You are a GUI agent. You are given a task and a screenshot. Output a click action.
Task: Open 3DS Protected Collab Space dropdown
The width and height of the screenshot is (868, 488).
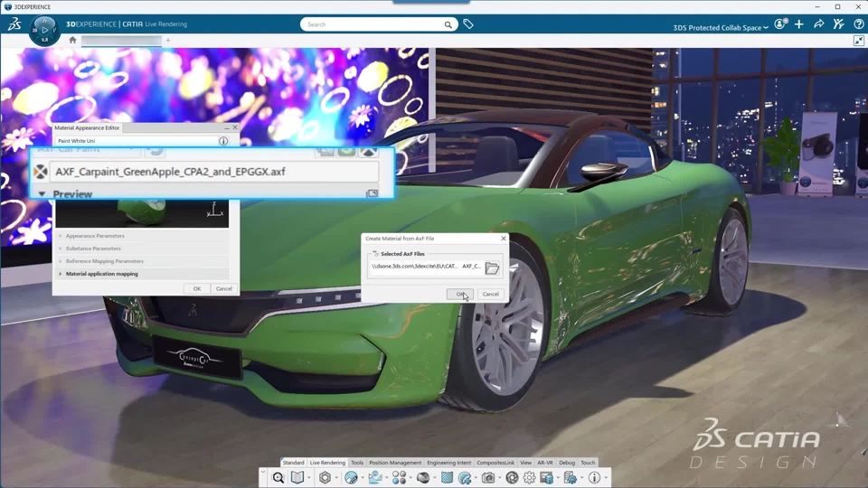[x=721, y=28]
